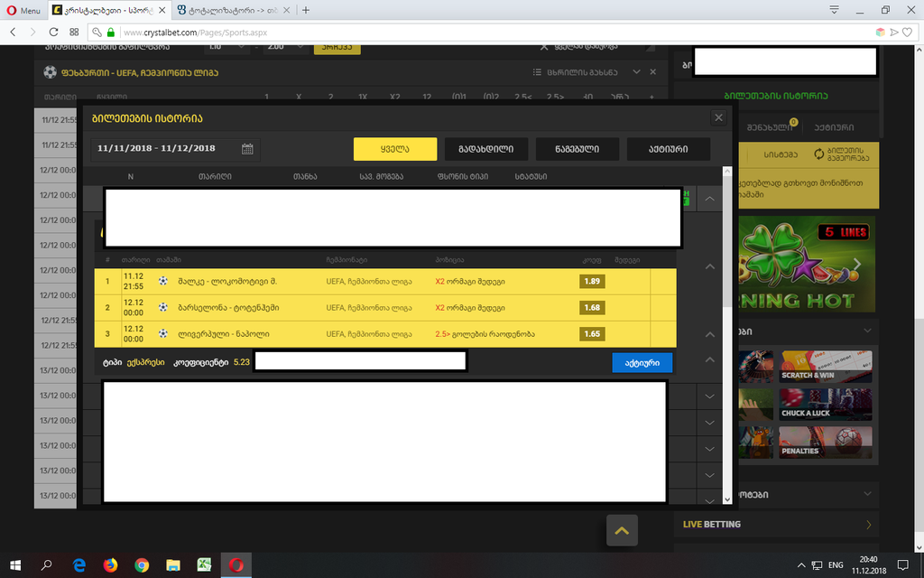
Task: Collapse the first ticket with up chevron
Action: pyautogui.click(x=709, y=199)
